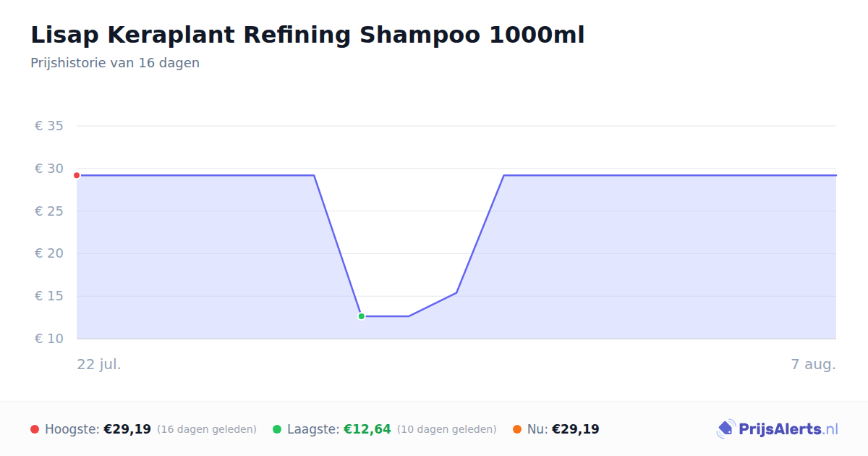Image resolution: width=868 pixels, height=456 pixels.
Task: Click the orange Nu legend dot
Action: click(x=517, y=429)
